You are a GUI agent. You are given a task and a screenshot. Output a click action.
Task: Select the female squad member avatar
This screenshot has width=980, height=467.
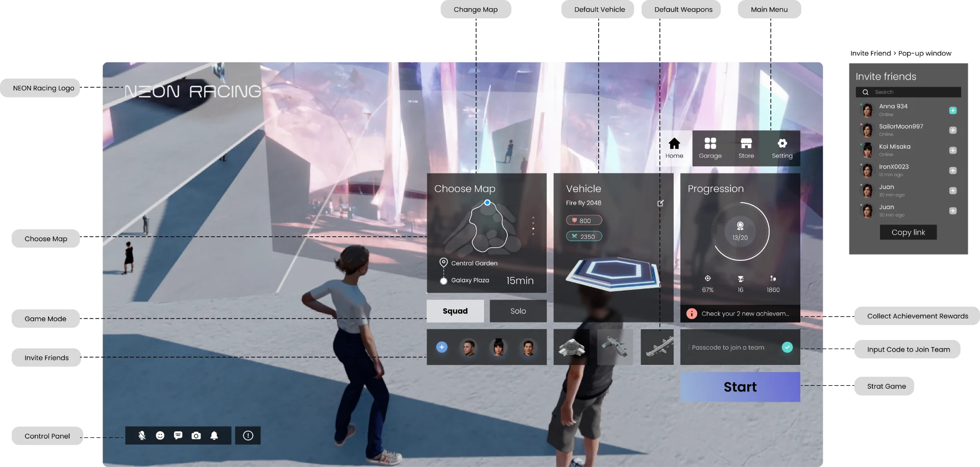coord(498,347)
